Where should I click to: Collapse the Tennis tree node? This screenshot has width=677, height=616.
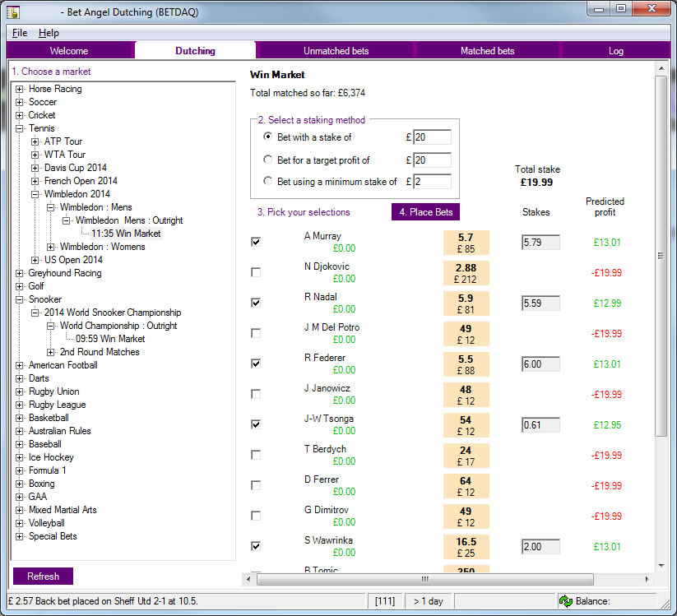click(20, 128)
